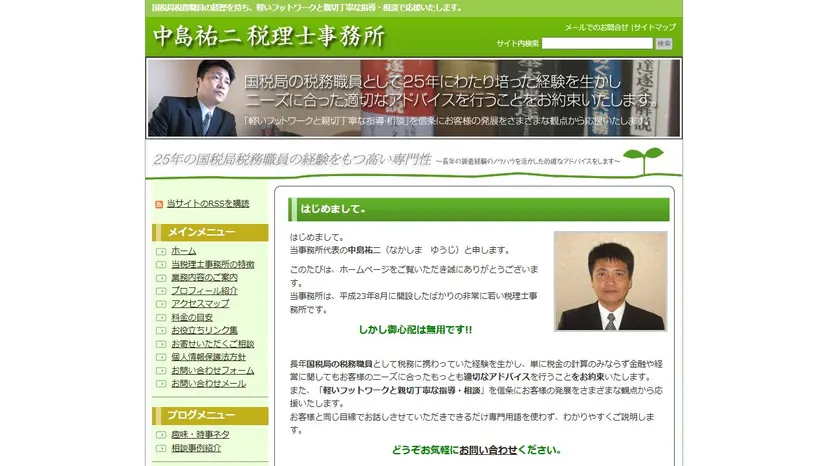The height and width of the screenshot is (466, 828).
Task: Open 料金の目安 menu item
Action: coord(192,317)
